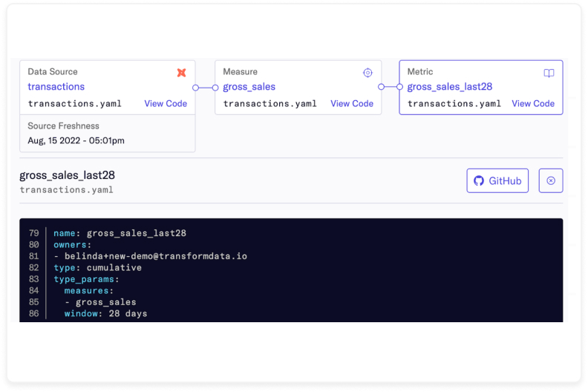Close the code panel with the circled X button
This screenshot has width=588, height=392.
[x=550, y=181]
